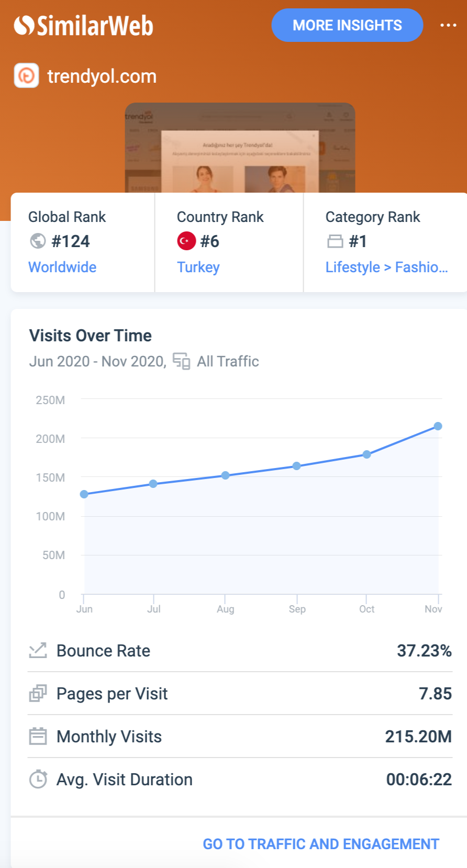This screenshot has height=868, width=467.
Task: Click the category icon beside #1
Action: point(335,241)
